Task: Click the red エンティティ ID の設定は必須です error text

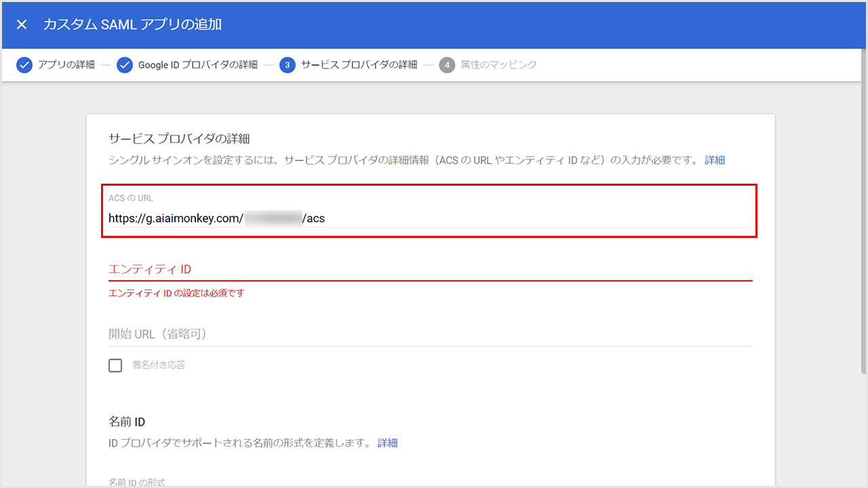Action: [x=176, y=293]
